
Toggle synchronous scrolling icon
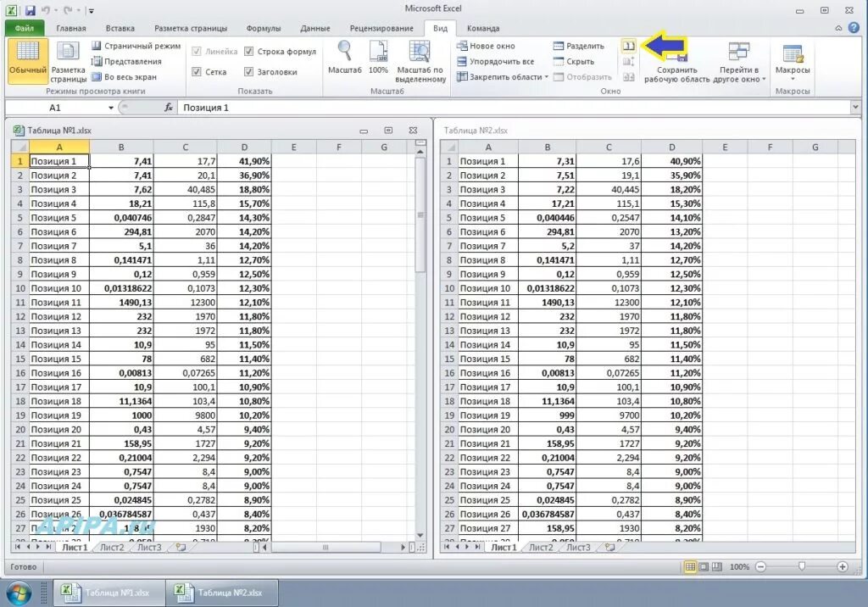[x=628, y=62]
